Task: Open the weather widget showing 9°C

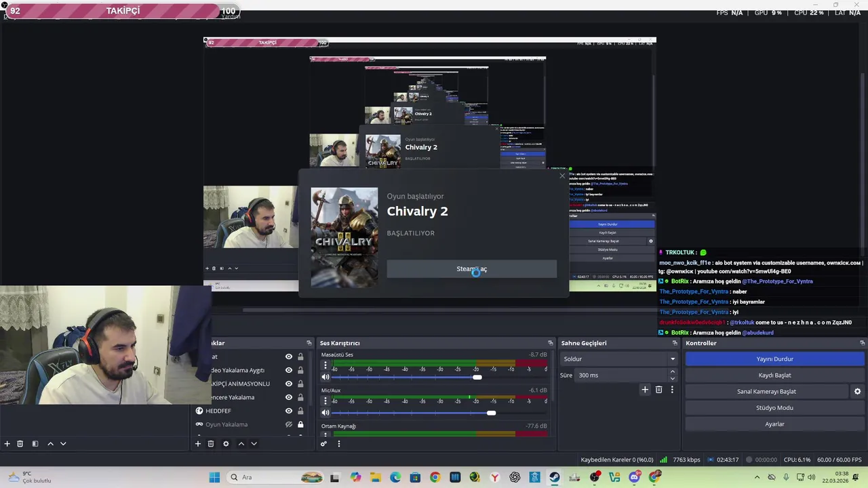Action: coord(31,477)
